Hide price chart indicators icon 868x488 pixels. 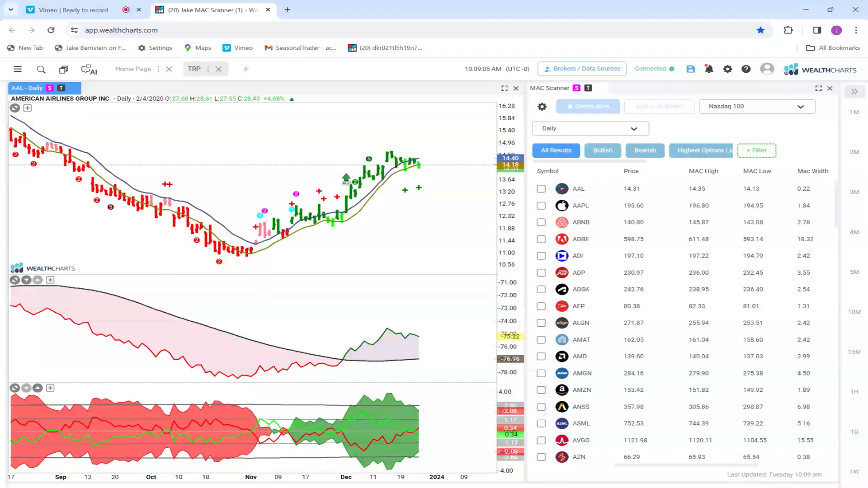click(15, 108)
